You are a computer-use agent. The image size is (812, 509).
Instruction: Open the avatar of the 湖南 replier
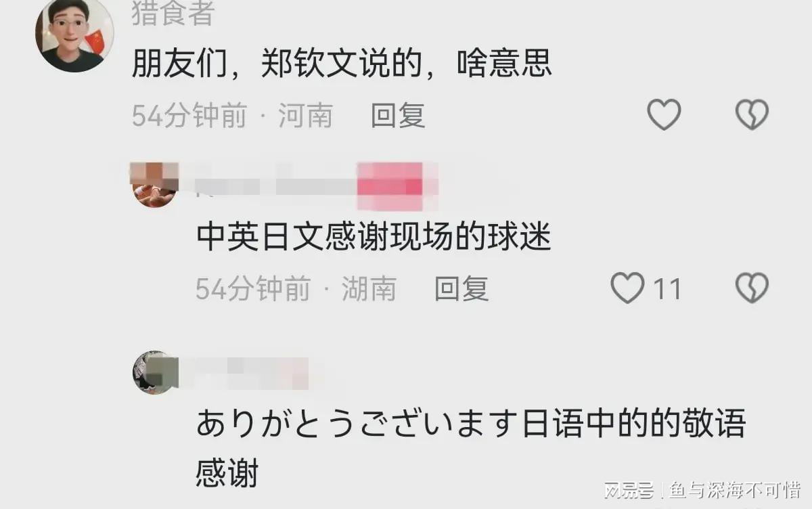[x=154, y=184]
